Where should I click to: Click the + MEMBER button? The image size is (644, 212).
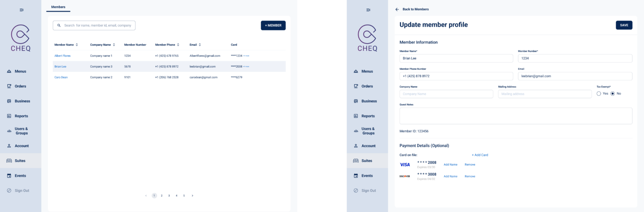tap(273, 26)
